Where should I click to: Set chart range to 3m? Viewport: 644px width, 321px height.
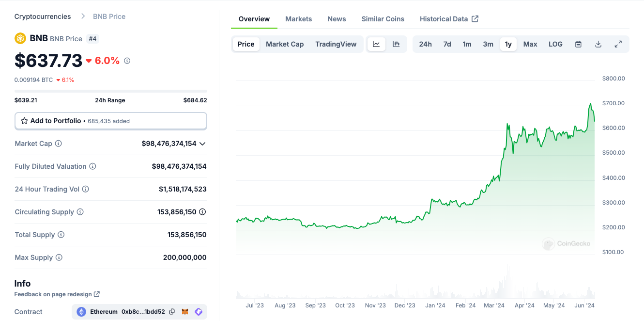(x=488, y=44)
